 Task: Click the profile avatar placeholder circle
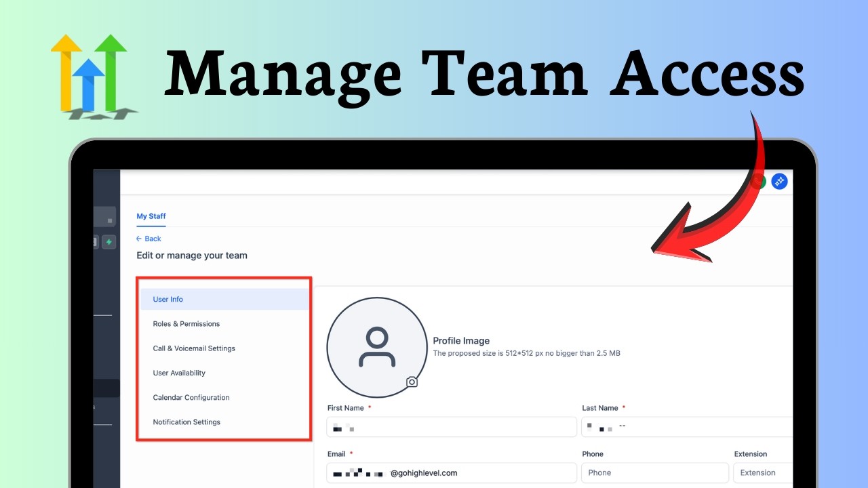pyautogui.click(x=377, y=347)
